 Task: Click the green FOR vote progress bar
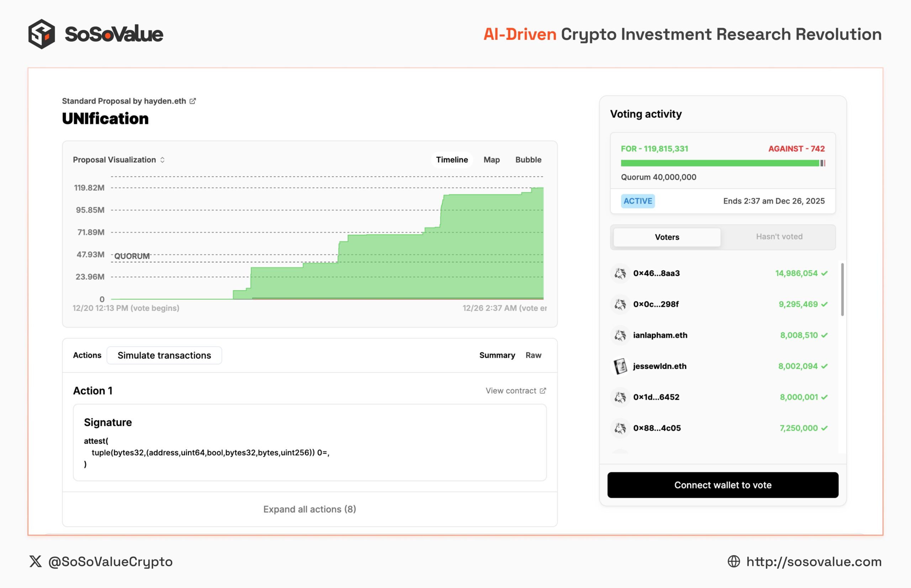[720, 163]
